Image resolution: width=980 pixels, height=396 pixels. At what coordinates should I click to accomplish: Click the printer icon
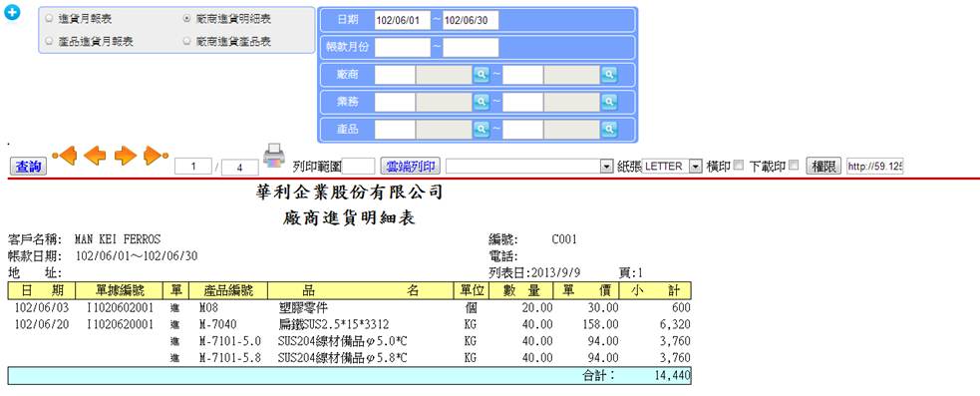tap(274, 156)
